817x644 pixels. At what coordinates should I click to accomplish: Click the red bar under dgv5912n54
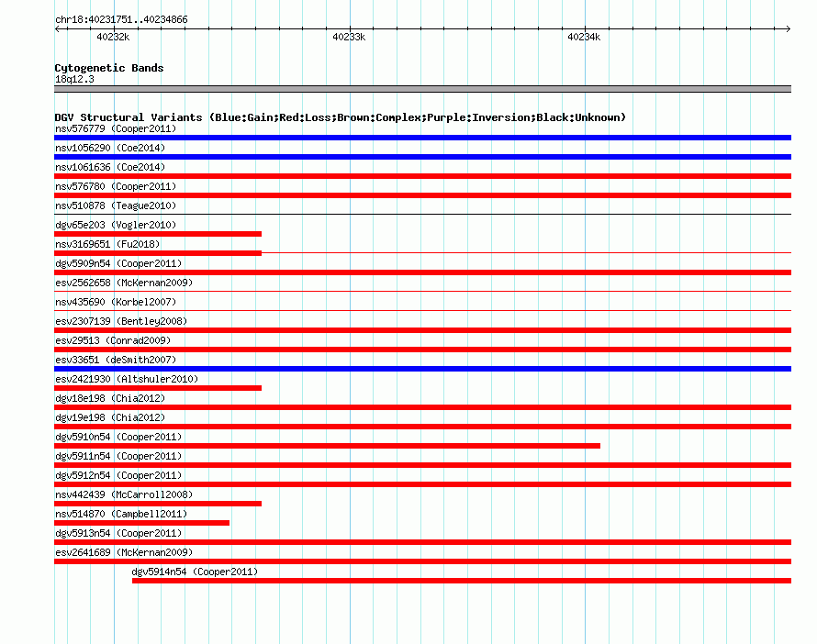tap(422, 484)
